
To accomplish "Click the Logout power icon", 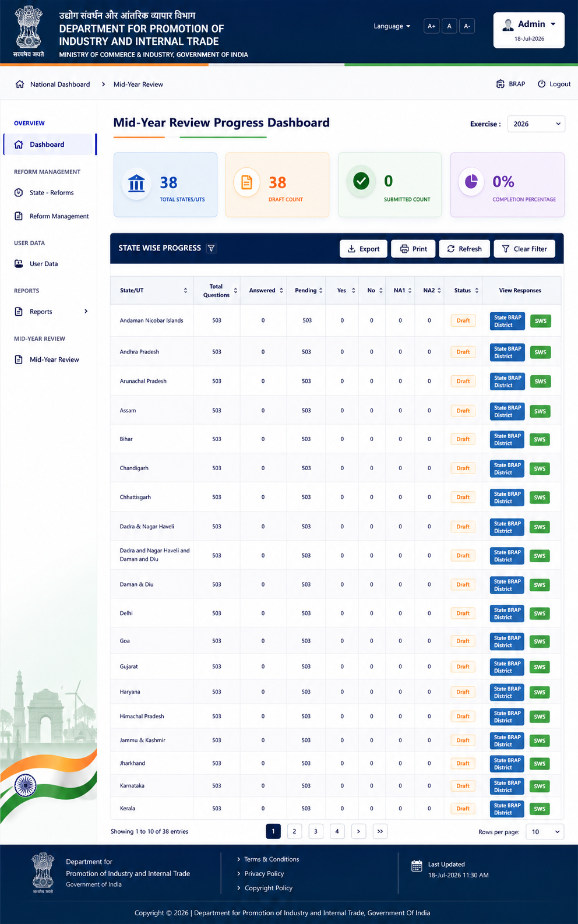I will [542, 84].
